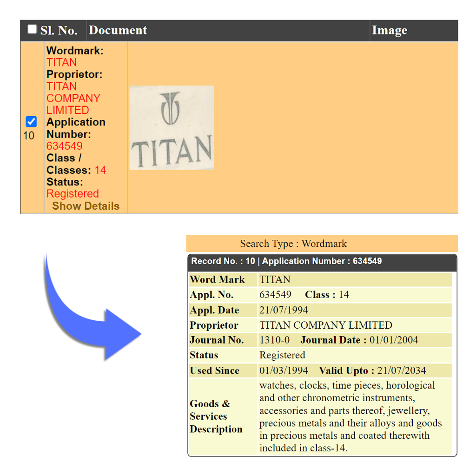Select the red application number 634549

(64, 146)
